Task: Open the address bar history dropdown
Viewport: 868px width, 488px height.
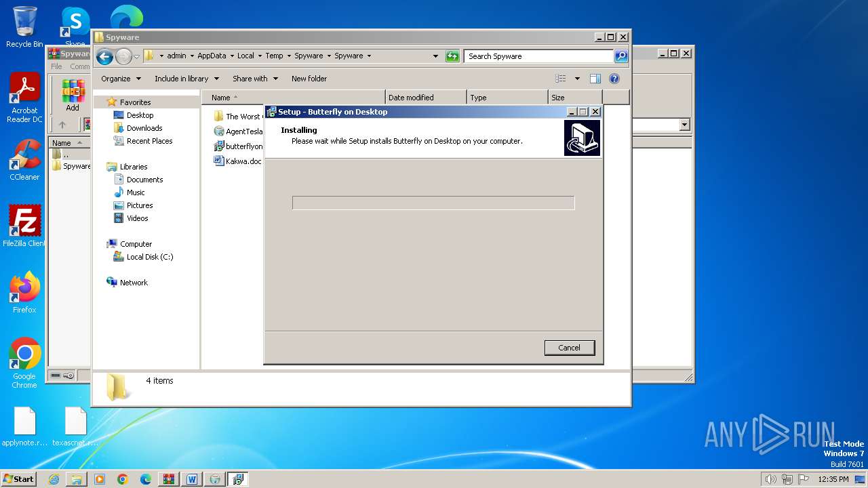Action: 435,56
